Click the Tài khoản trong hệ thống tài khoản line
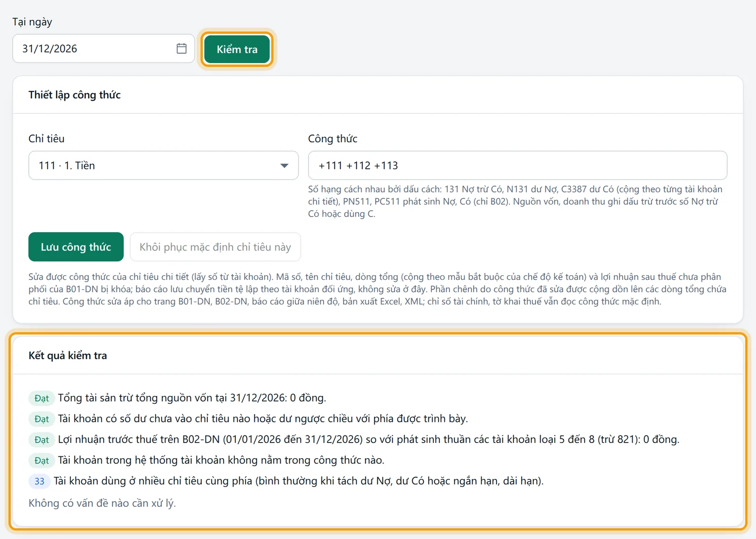The height and width of the screenshot is (539, 756). tap(221, 461)
